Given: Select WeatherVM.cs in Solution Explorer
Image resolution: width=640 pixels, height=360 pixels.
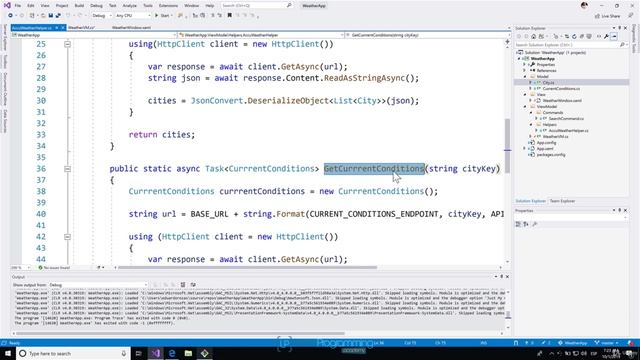Looking at the screenshot, I should pos(555,137).
